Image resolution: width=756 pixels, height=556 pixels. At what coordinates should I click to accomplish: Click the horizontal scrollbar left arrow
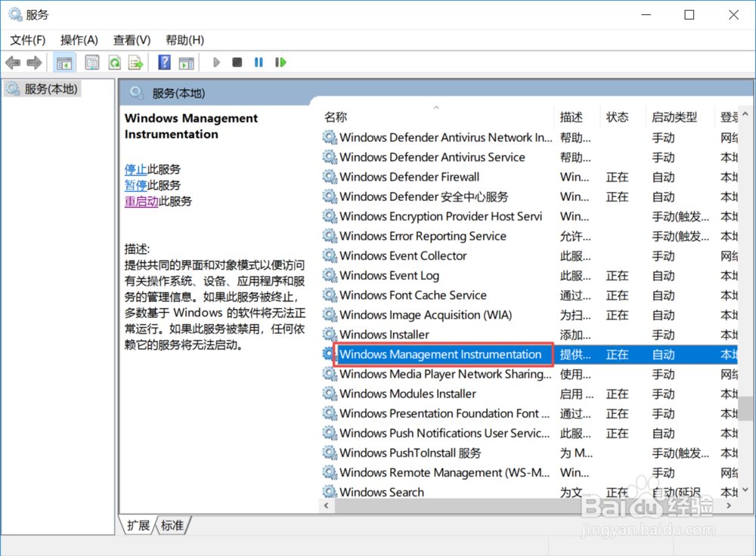(327, 505)
